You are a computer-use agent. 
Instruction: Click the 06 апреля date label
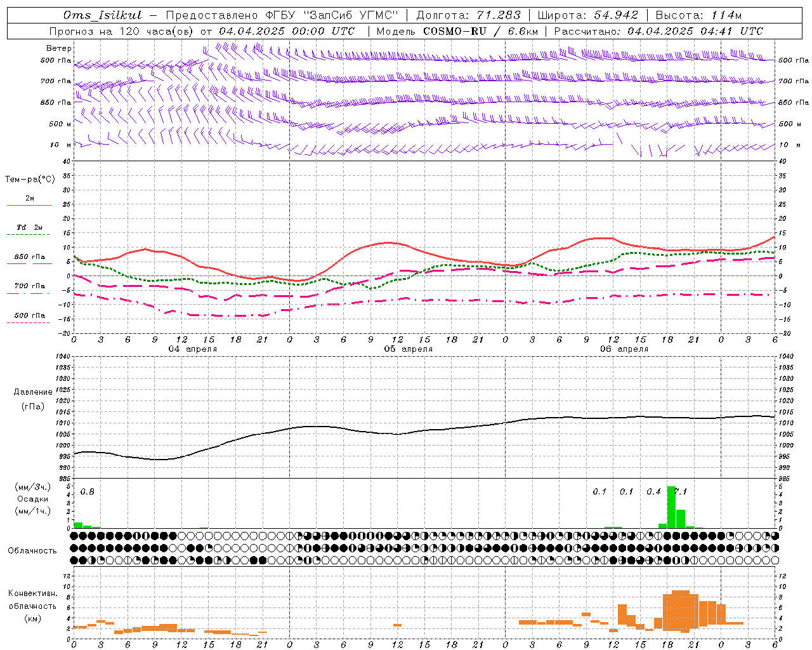(624, 349)
